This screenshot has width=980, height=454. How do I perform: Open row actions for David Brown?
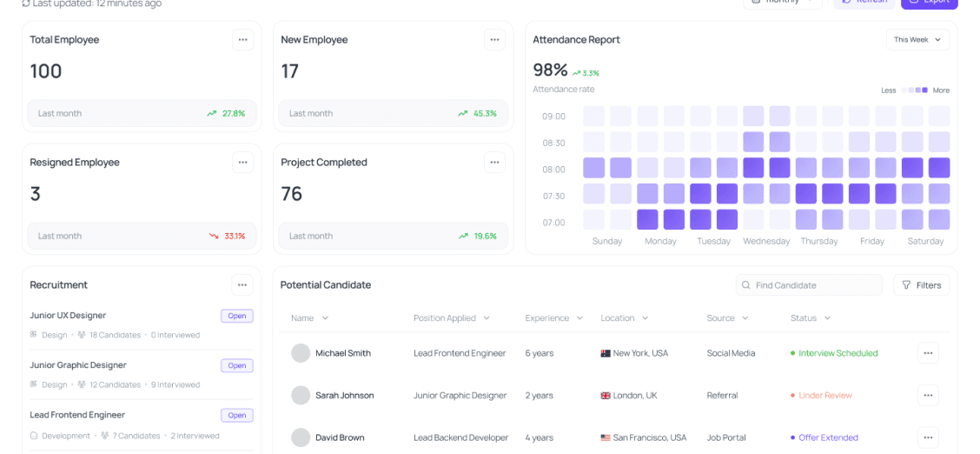tap(928, 437)
